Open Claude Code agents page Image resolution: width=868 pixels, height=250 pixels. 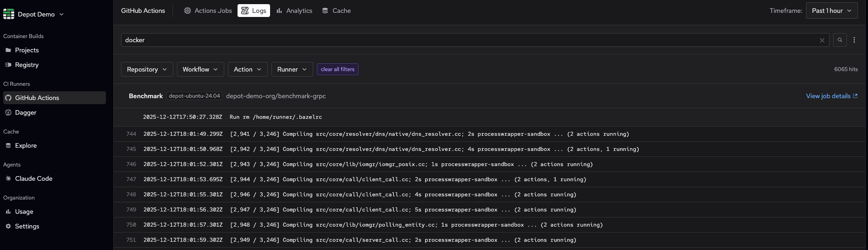click(x=33, y=178)
